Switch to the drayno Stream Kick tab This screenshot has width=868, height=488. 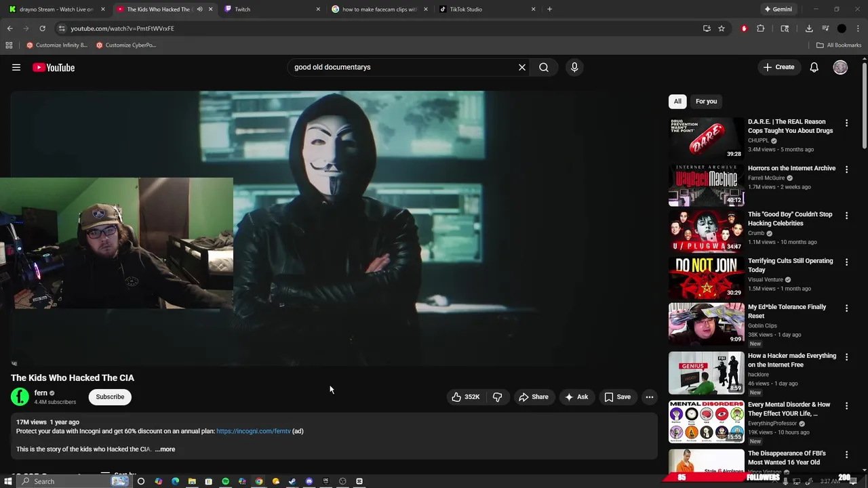coord(56,9)
